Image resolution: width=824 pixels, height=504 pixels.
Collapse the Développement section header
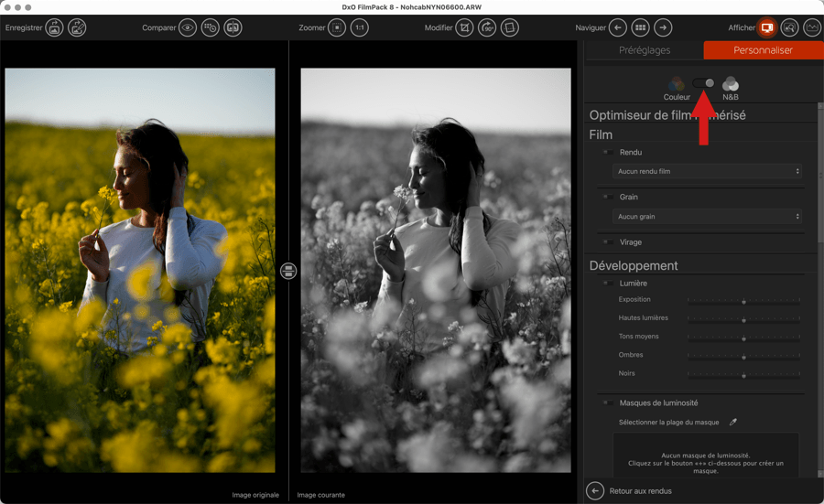tap(634, 266)
